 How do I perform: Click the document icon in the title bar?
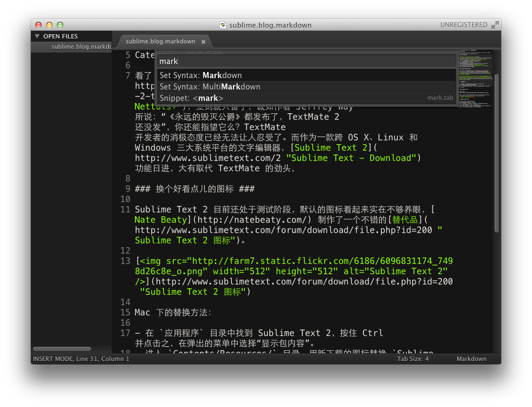click(223, 25)
